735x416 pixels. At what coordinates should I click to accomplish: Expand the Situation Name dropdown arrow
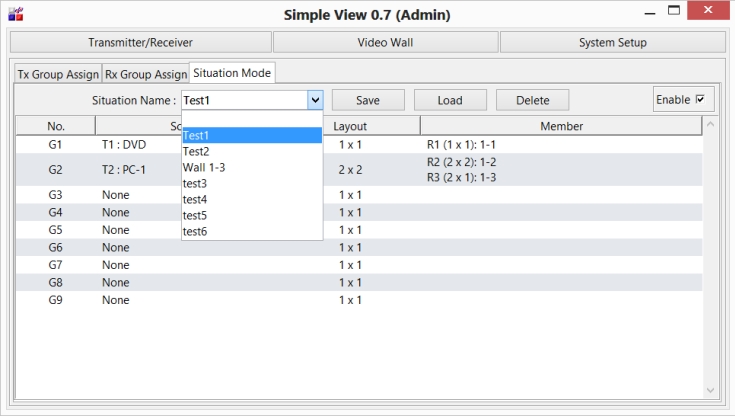(x=315, y=100)
